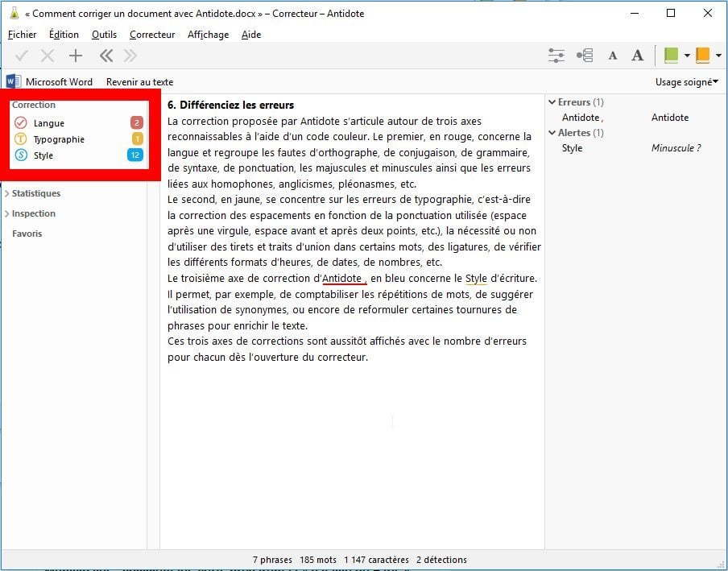This screenshot has width=728, height=571.
Task: Collapse the Alertes (1) group
Action: coord(552,133)
